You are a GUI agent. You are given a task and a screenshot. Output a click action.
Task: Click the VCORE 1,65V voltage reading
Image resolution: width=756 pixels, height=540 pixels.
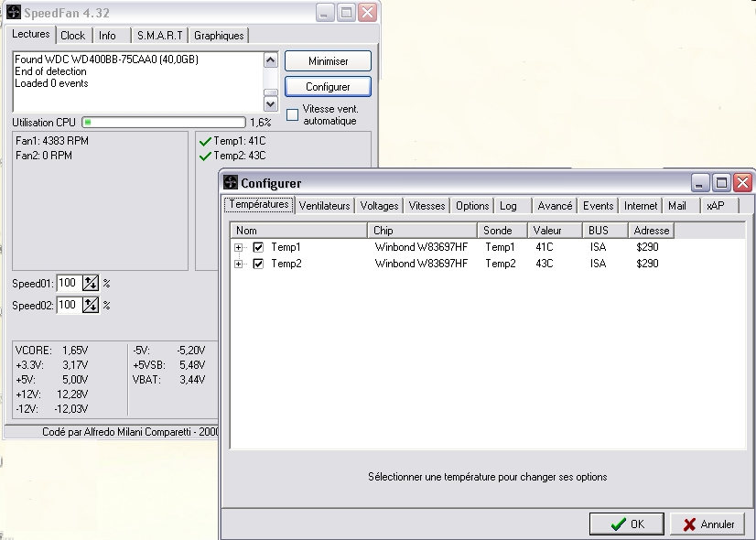pyautogui.click(x=51, y=351)
